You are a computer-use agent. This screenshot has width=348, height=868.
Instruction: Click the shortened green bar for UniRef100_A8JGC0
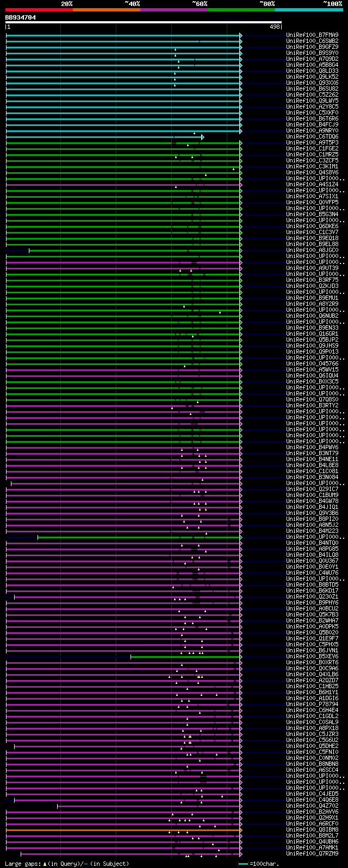(135, 250)
